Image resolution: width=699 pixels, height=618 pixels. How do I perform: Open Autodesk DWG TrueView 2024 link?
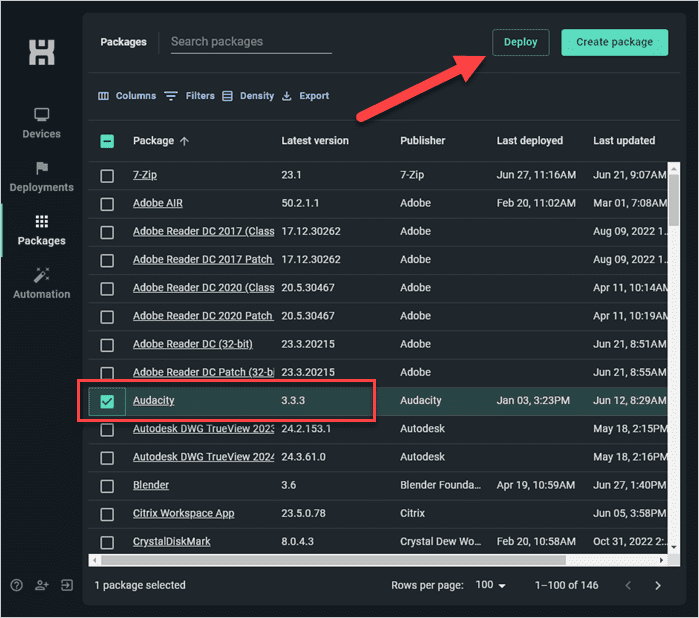tap(203, 457)
